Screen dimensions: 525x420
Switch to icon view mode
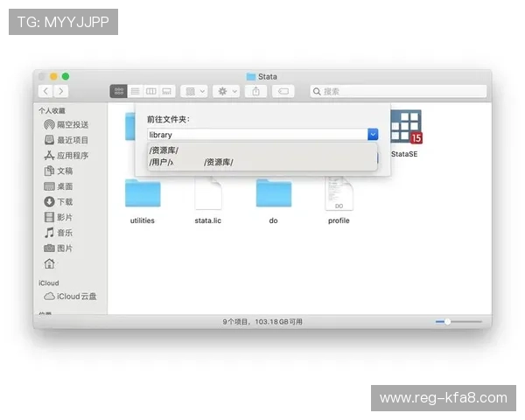(x=118, y=91)
